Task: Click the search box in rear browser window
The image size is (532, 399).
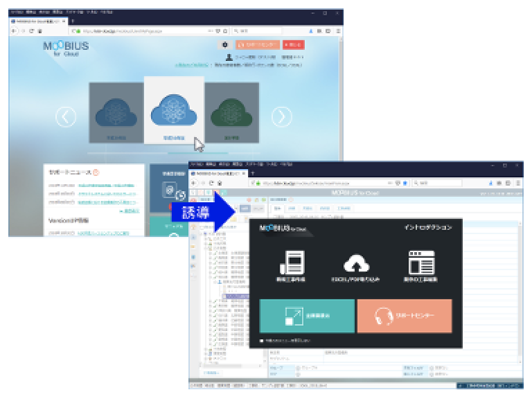Action: [257, 31]
